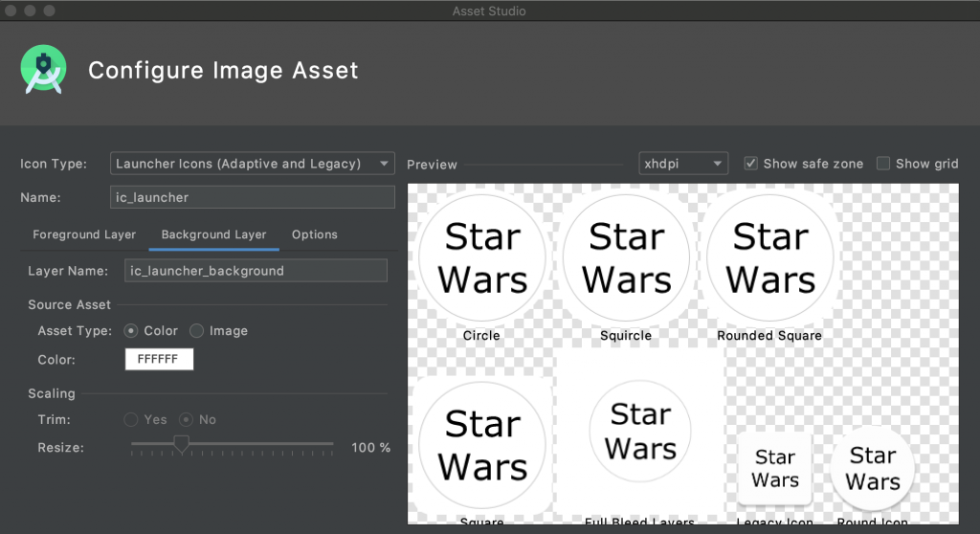Click the Trim label
The height and width of the screenshot is (534, 980).
[x=54, y=419]
